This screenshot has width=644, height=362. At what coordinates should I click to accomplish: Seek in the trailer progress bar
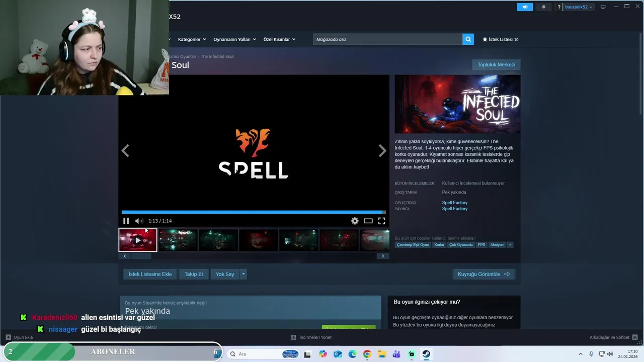254,212
